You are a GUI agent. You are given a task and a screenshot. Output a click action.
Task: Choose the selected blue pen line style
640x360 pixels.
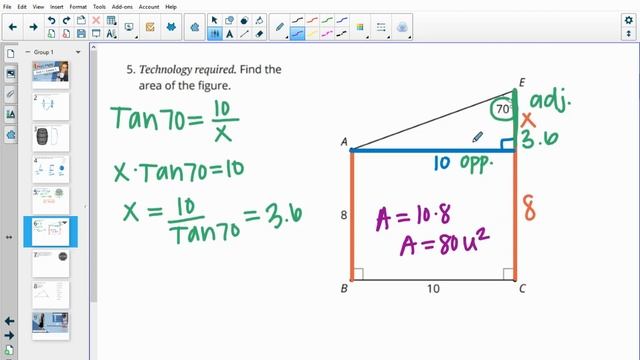tap(297, 34)
